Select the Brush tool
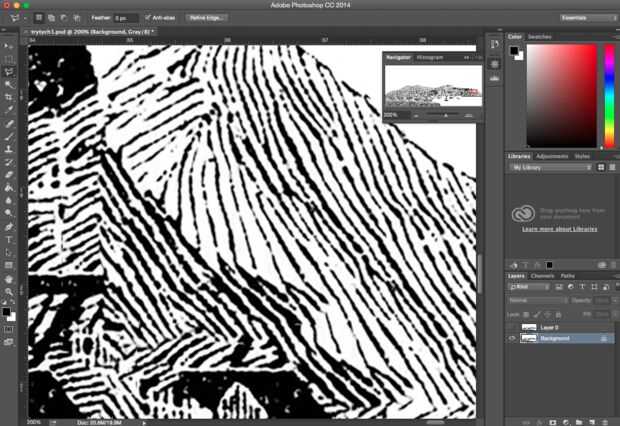This screenshot has height=426, width=620. point(8,136)
